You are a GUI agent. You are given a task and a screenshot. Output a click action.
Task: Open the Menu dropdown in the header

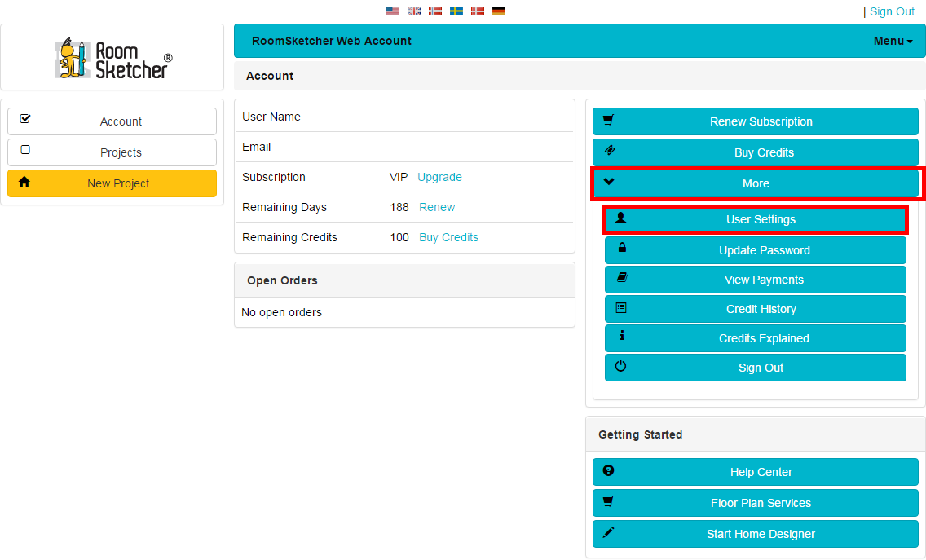click(x=893, y=41)
